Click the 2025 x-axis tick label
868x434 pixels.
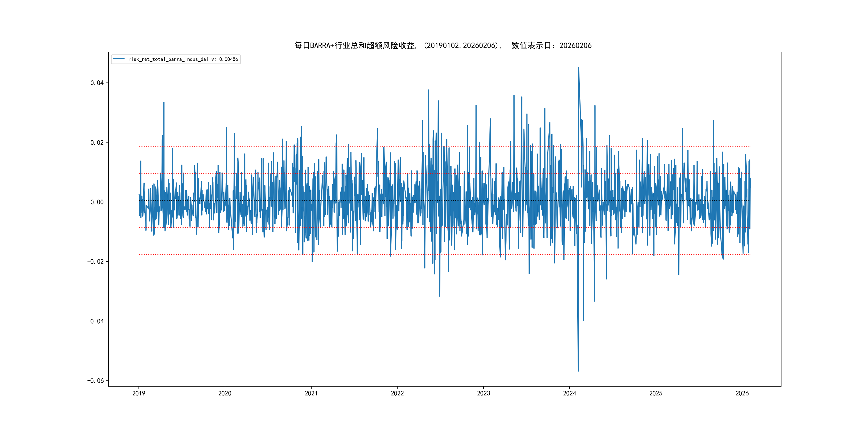(x=656, y=393)
